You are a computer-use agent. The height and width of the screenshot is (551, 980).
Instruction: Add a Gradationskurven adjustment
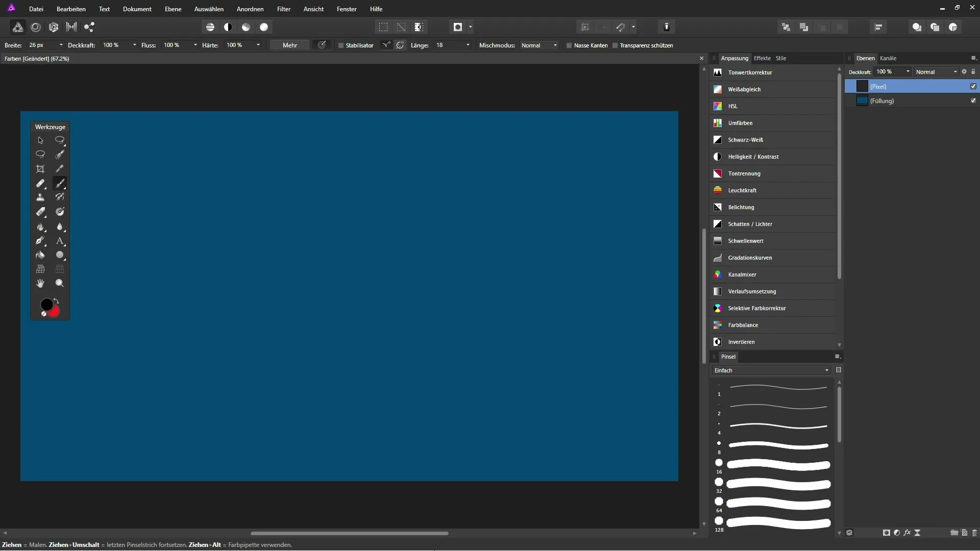click(749, 258)
